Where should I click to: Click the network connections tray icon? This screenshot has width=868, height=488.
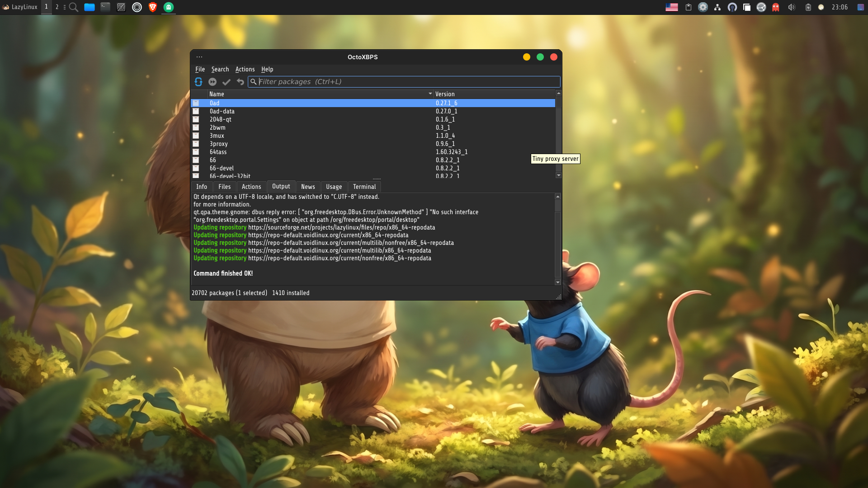[717, 7]
